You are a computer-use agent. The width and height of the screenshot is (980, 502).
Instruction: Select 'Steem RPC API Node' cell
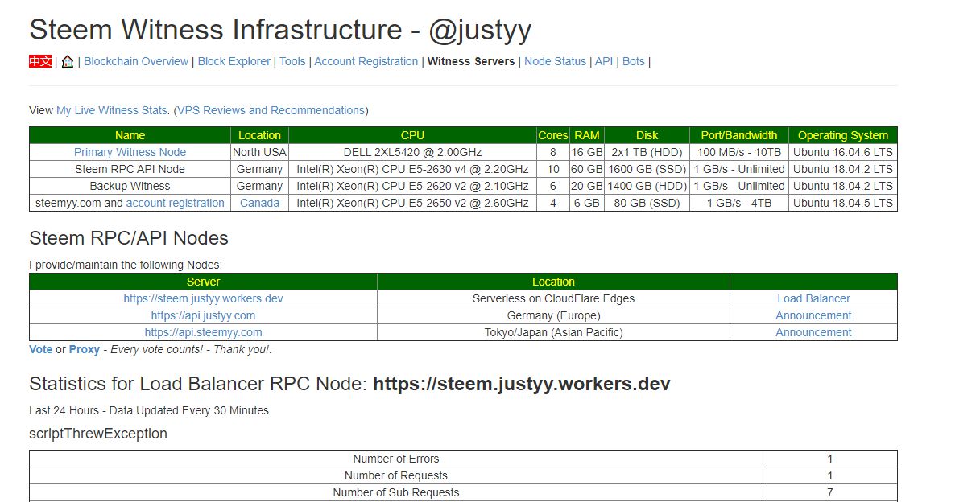(130, 169)
